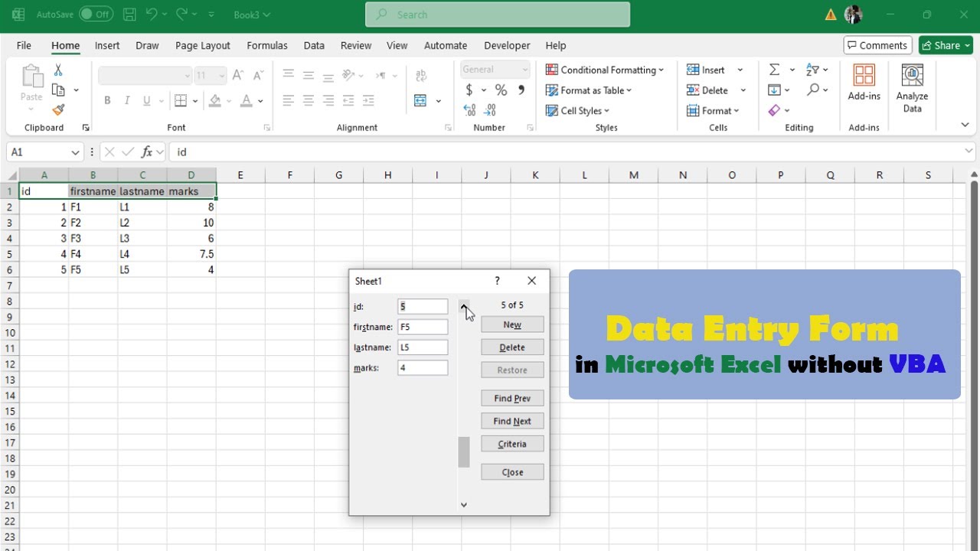Open Comments pane button
This screenshot has width=980, height=551.
click(x=877, y=45)
